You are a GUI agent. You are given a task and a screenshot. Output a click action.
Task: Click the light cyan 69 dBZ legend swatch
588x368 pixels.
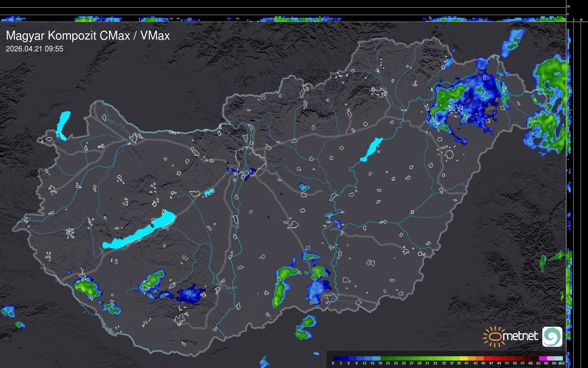(x=559, y=358)
